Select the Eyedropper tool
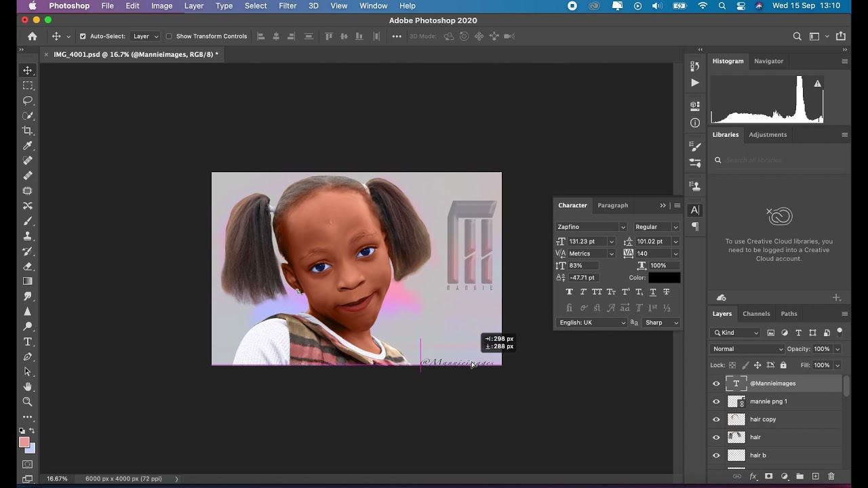Viewport: 868px width, 488px height. [x=28, y=146]
